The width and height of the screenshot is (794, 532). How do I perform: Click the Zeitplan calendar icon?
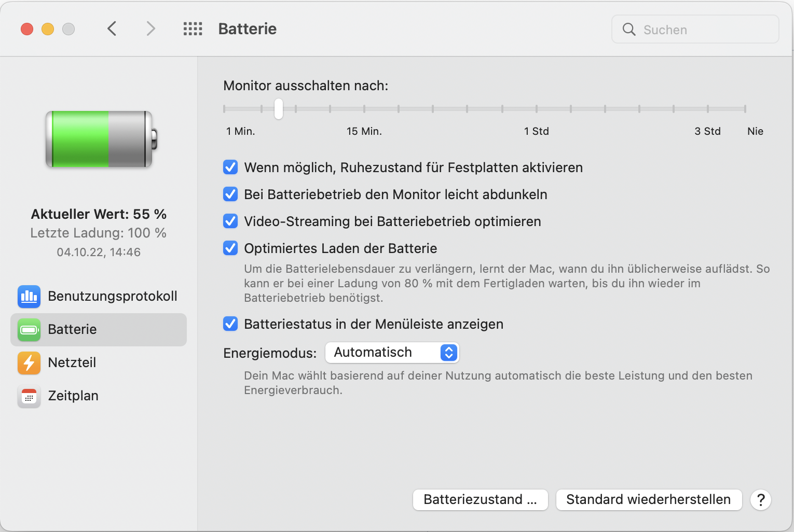click(x=29, y=396)
